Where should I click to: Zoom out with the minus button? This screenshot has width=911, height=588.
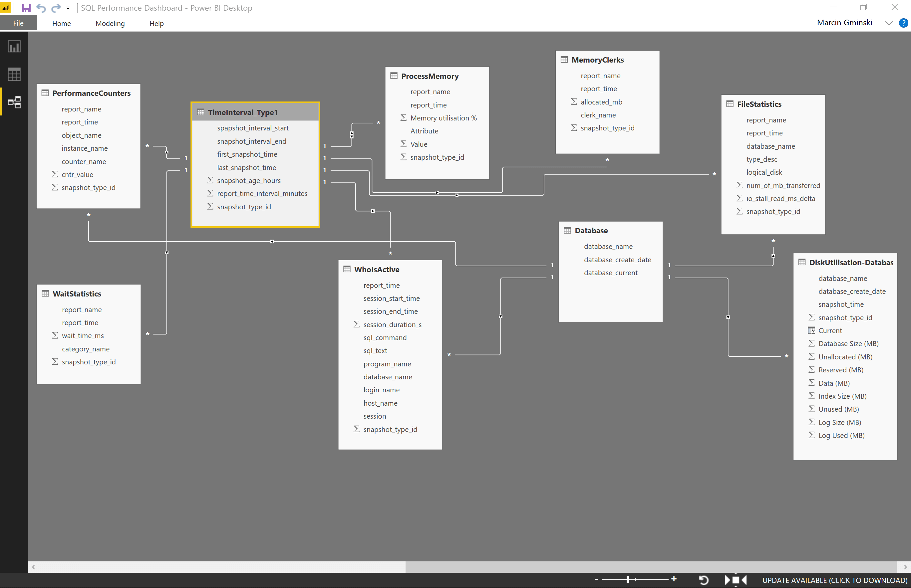coord(597,579)
